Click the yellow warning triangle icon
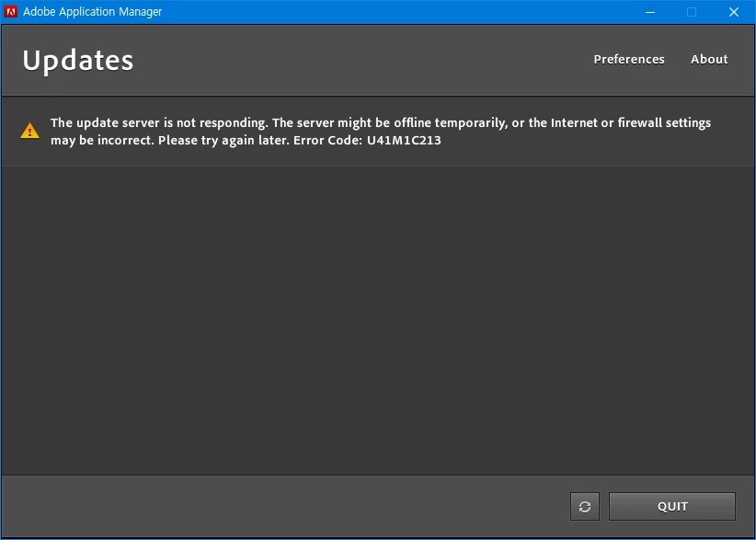756x540 pixels. click(30, 131)
